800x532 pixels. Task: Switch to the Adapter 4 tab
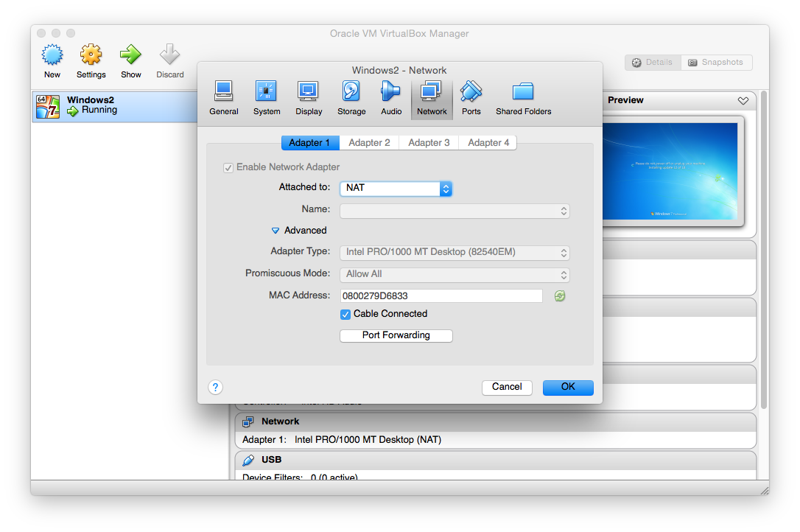click(x=488, y=143)
